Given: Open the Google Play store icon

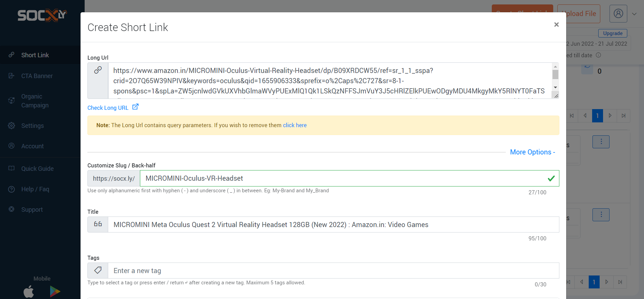Looking at the screenshot, I should [55, 291].
